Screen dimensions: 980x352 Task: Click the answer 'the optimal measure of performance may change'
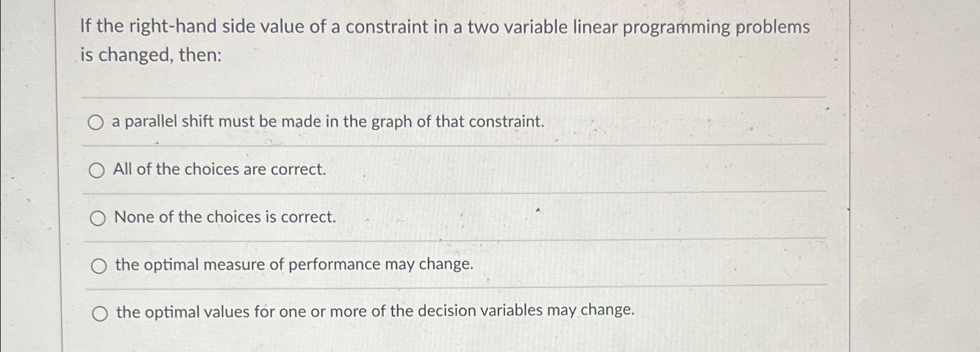[293, 266]
